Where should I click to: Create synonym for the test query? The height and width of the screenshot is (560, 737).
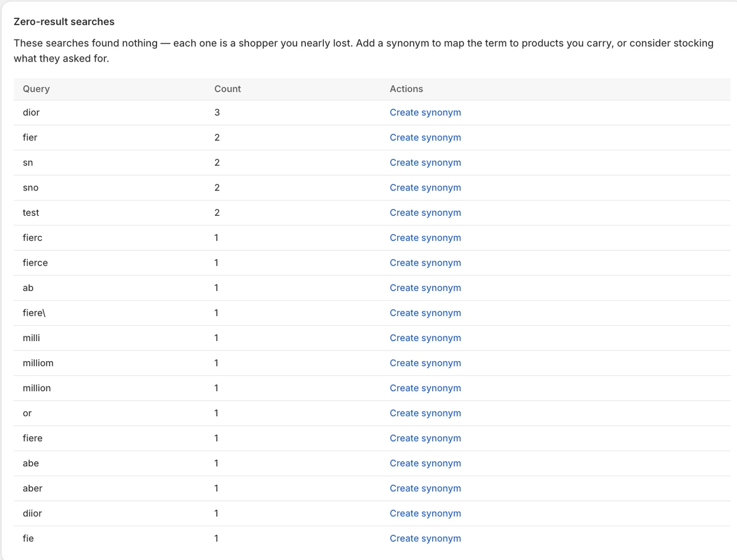point(425,213)
